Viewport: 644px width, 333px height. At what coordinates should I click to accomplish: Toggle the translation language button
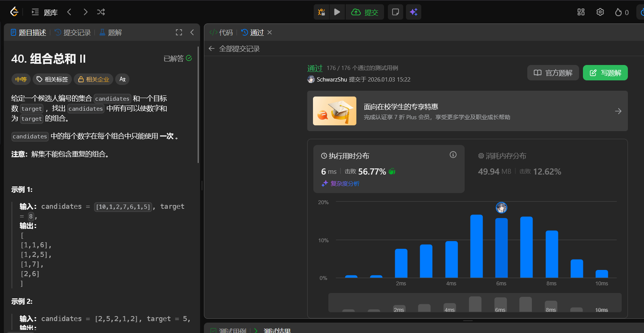click(x=123, y=79)
